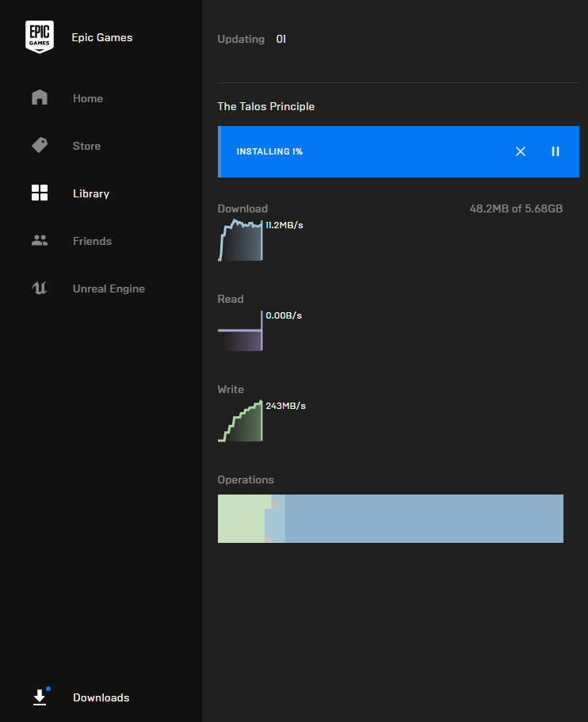This screenshot has width=588, height=722.
Task: Click The Talos Principle title
Action: pyautogui.click(x=265, y=106)
